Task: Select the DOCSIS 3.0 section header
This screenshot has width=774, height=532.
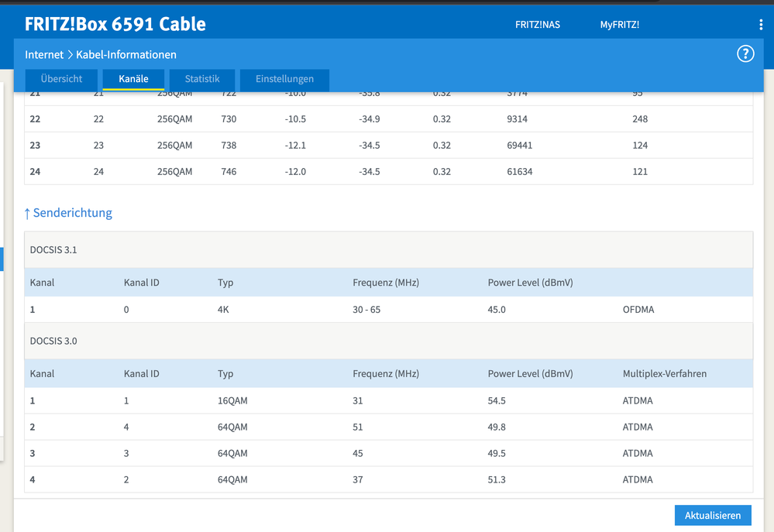Action: [53, 341]
